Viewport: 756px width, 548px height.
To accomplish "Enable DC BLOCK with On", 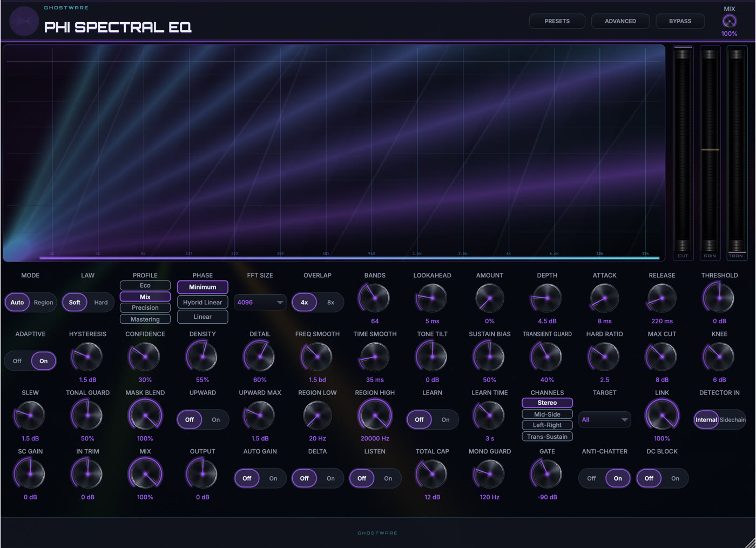I will [675, 478].
